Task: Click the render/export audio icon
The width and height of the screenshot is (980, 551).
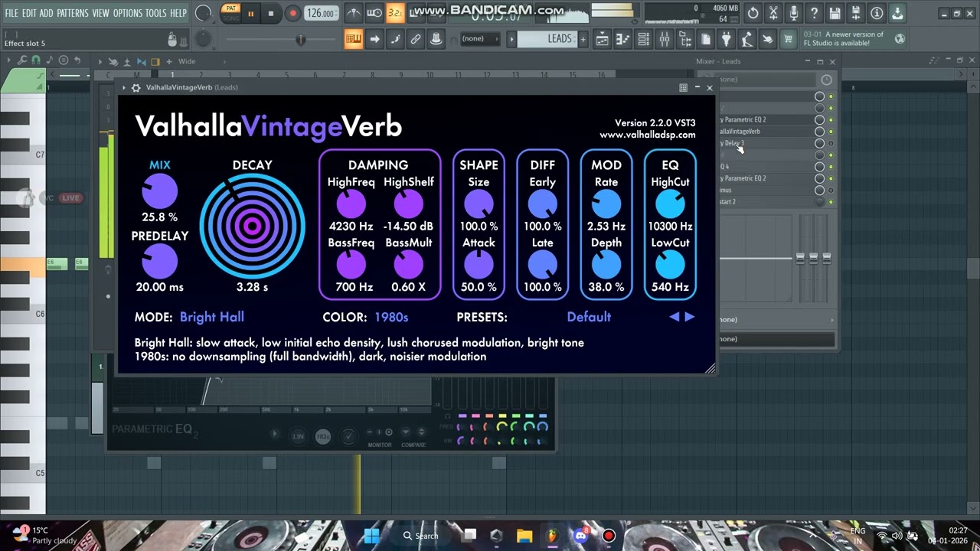Action: 856,13
